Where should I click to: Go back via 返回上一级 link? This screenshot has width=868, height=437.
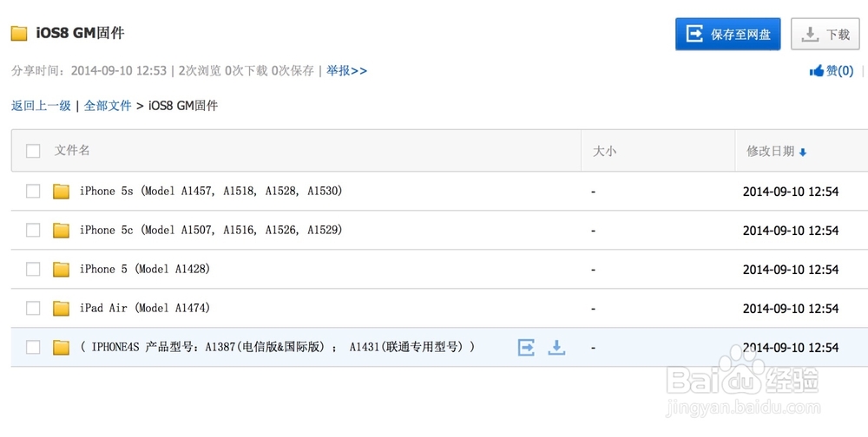click(41, 106)
